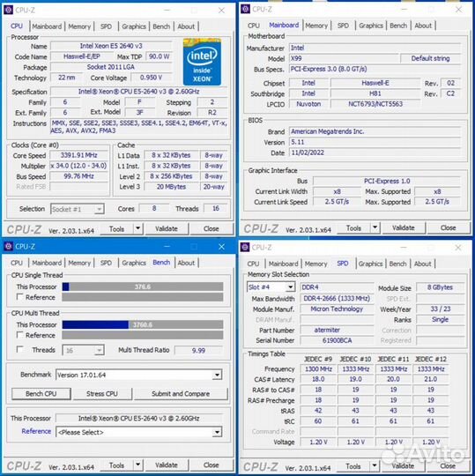Click the Bench CPU button
This screenshot has height=476, width=475.
(41, 393)
